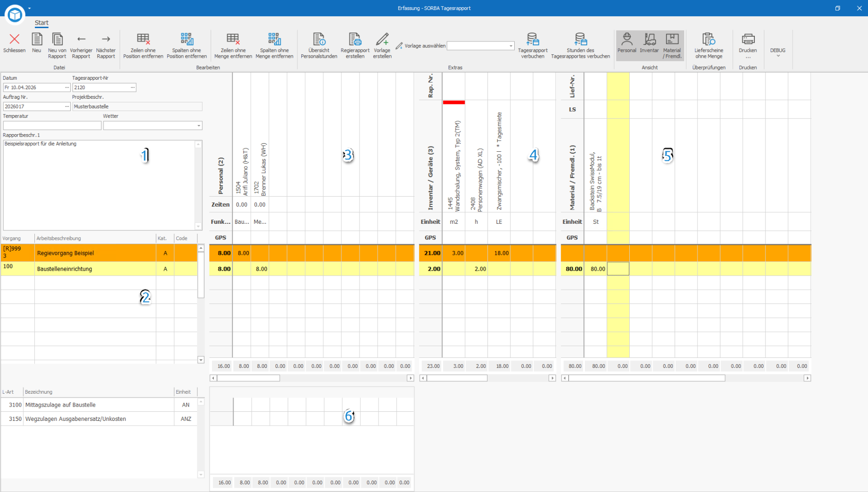Click the Arifi Juliano column header
The width and height of the screenshot is (868, 492).
click(x=242, y=135)
